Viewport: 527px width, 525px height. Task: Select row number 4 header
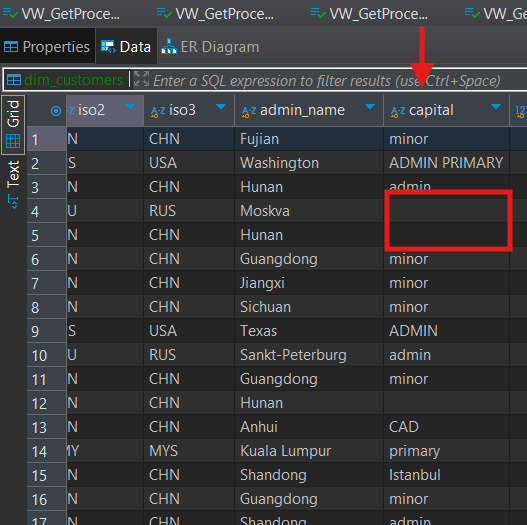46,211
